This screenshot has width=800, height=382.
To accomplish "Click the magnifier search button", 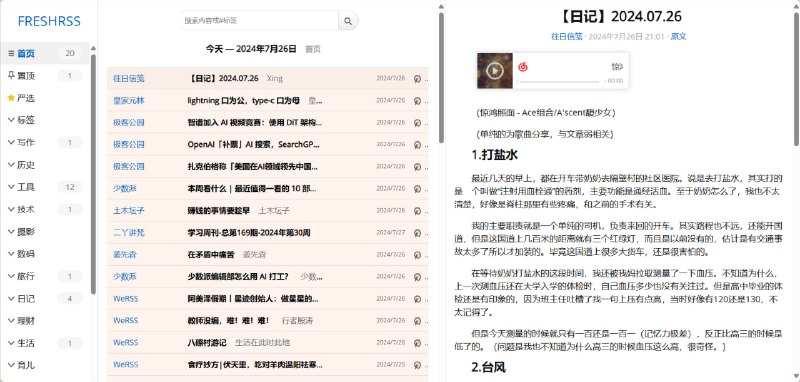I will coord(348,21).
